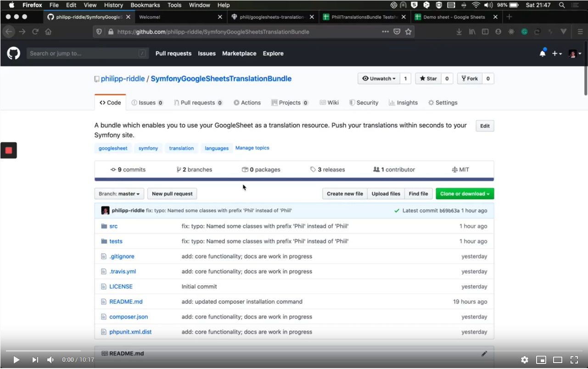Open the 9 commits link

[128, 170]
